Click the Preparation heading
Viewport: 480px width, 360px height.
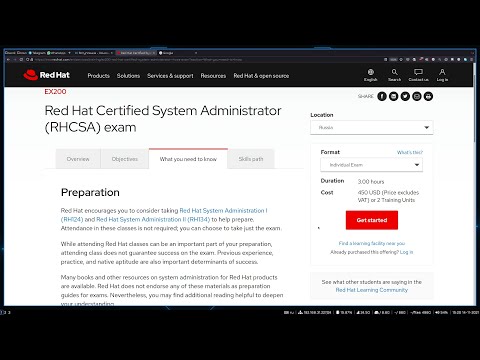click(90, 192)
